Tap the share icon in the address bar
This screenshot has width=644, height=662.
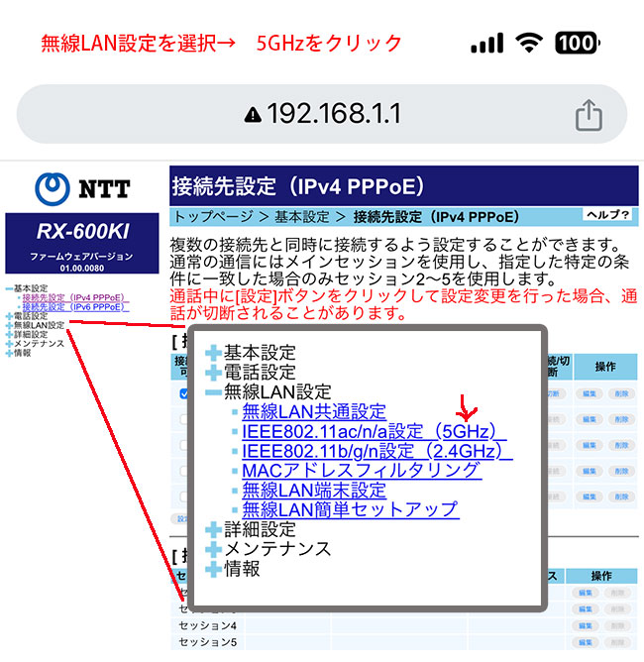[589, 115]
